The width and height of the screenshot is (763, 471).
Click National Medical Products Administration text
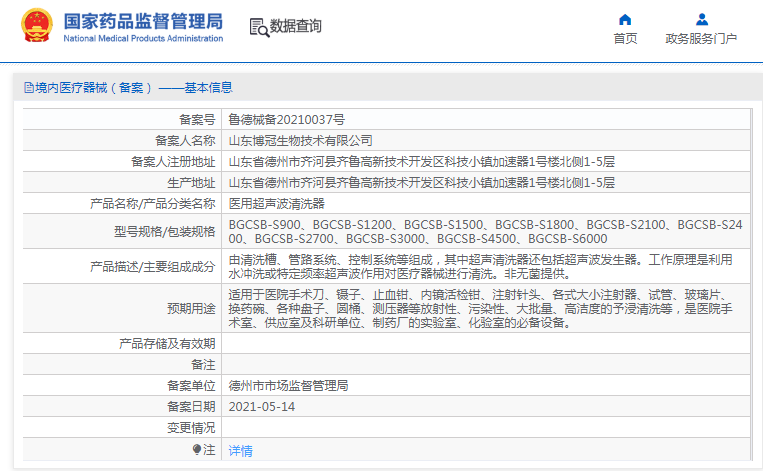click(x=143, y=38)
